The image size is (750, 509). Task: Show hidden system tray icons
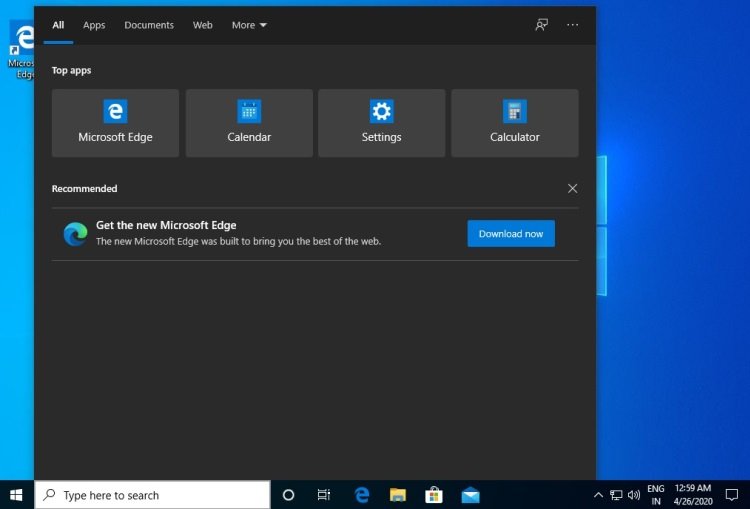click(x=598, y=495)
